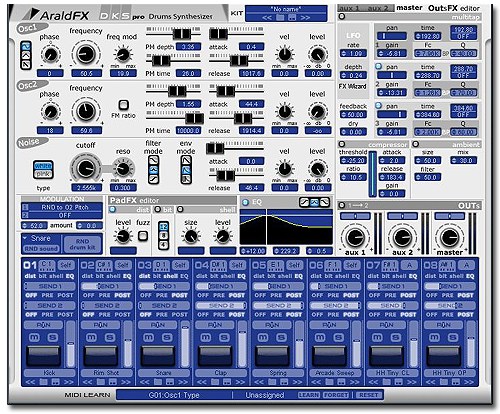Click the MIDI LEARN button
The width and height of the screenshot is (500, 414).
(309, 395)
